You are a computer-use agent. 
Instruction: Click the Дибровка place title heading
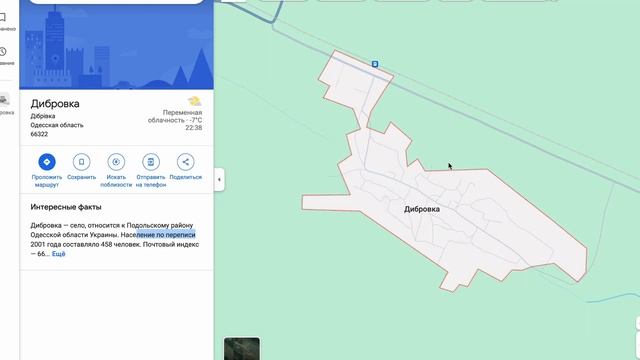pos(55,104)
